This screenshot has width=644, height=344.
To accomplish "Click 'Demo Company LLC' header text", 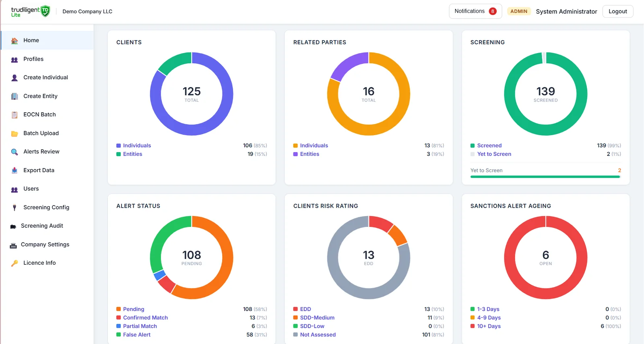I will [x=87, y=12].
